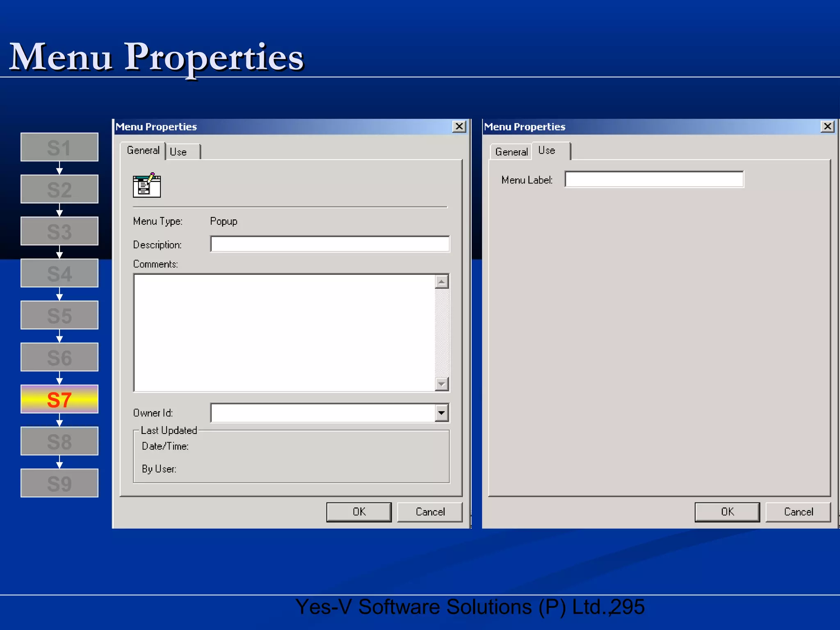840x630 pixels.
Task: Click inside the Comments text area
Action: [284, 333]
